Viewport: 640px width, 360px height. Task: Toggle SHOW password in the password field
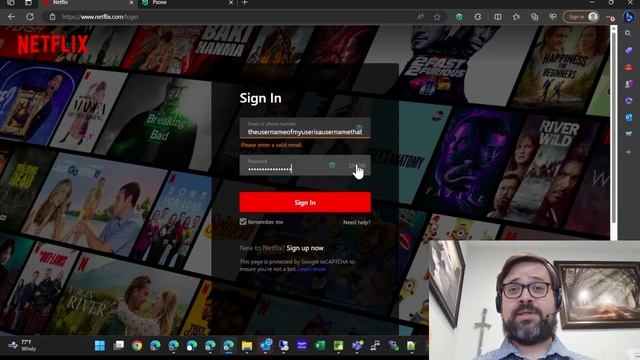[357, 165]
